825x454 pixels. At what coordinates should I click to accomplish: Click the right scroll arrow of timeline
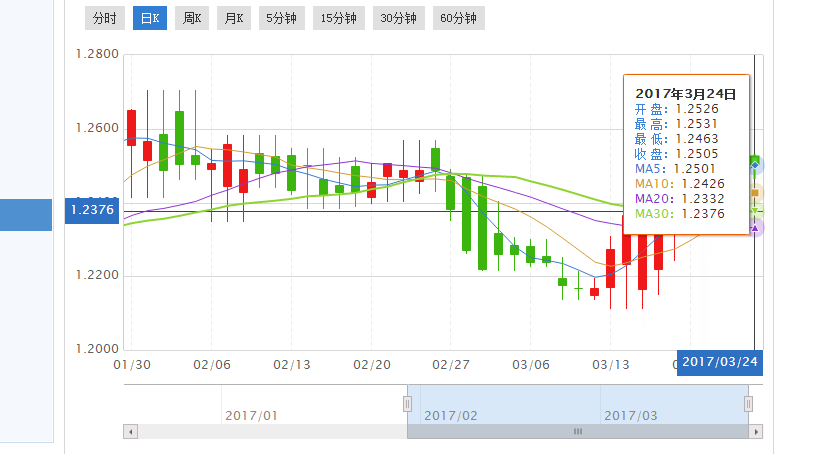coord(756,431)
